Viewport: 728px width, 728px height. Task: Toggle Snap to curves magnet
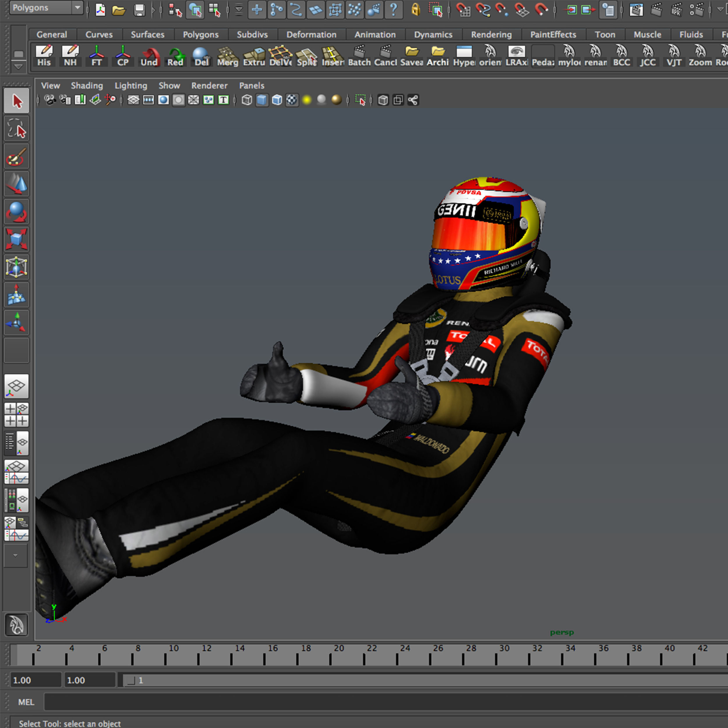click(483, 10)
